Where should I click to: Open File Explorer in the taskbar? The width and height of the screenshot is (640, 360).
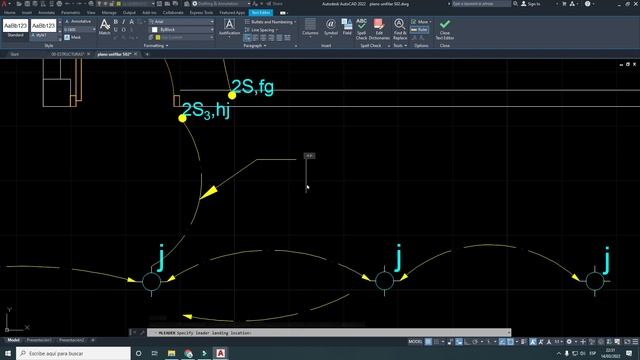[x=171, y=353]
